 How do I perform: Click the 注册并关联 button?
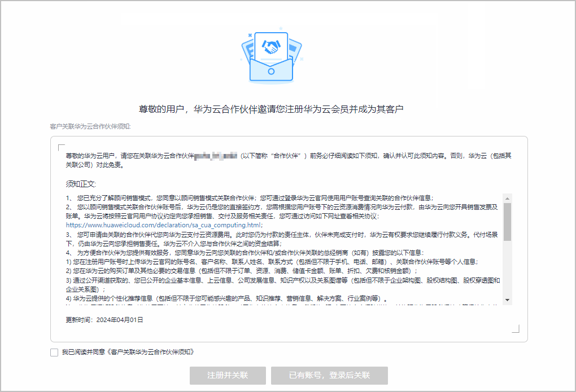coord(228,376)
